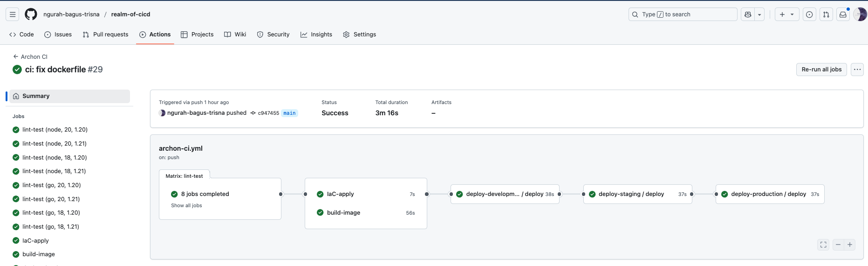
Task: Open the user profile avatar
Action: (860, 14)
